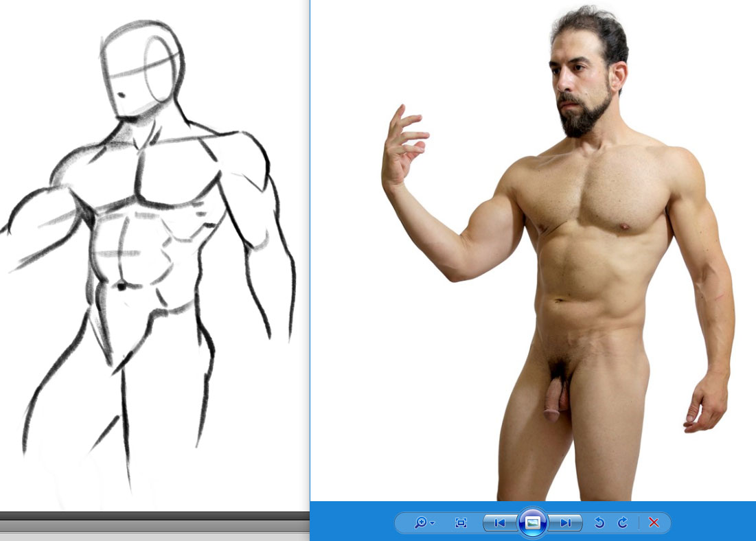This screenshot has width=756, height=541.
Task: Go to the previous image
Action: point(499,522)
